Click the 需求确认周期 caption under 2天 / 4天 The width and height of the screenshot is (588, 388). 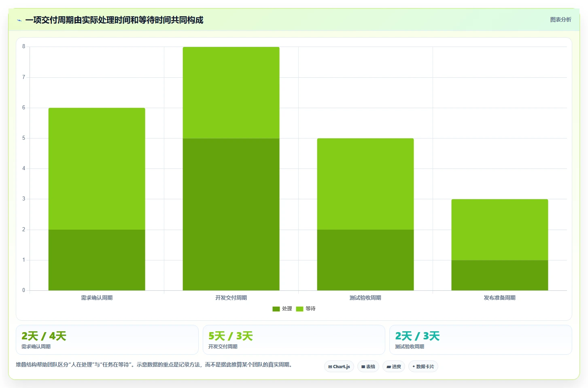pos(36,347)
